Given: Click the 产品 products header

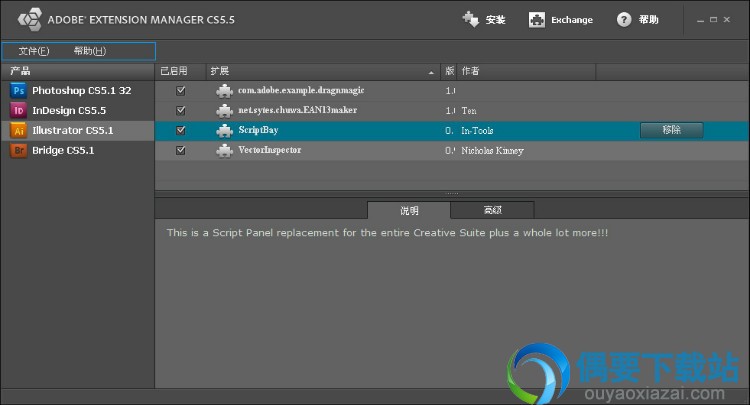Looking at the screenshot, I should (x=77, y=71).
